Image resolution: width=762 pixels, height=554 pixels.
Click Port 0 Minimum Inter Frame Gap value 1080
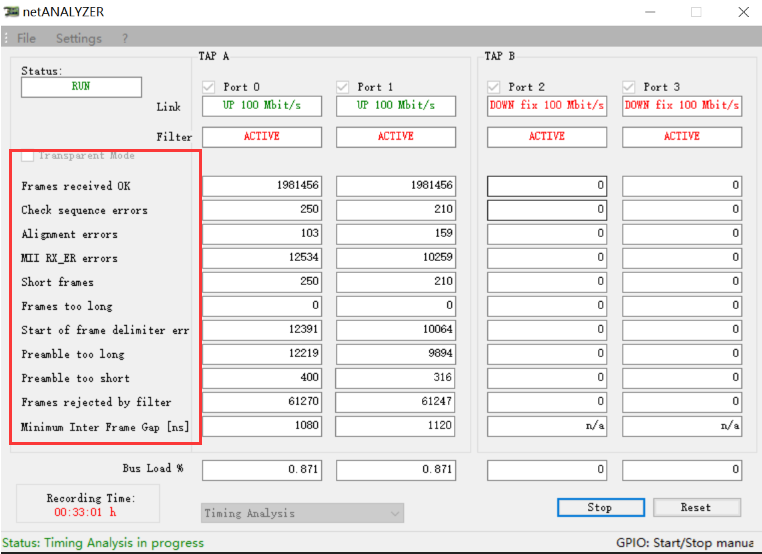(x=262, y=426)
